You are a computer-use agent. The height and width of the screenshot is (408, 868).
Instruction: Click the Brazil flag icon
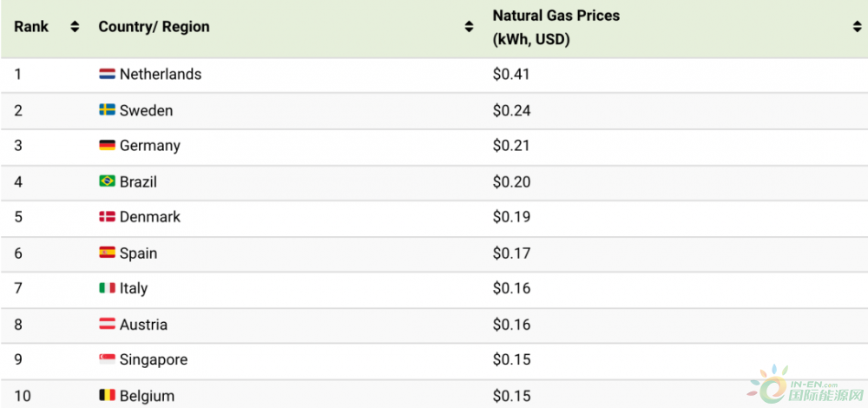(107, 181)
